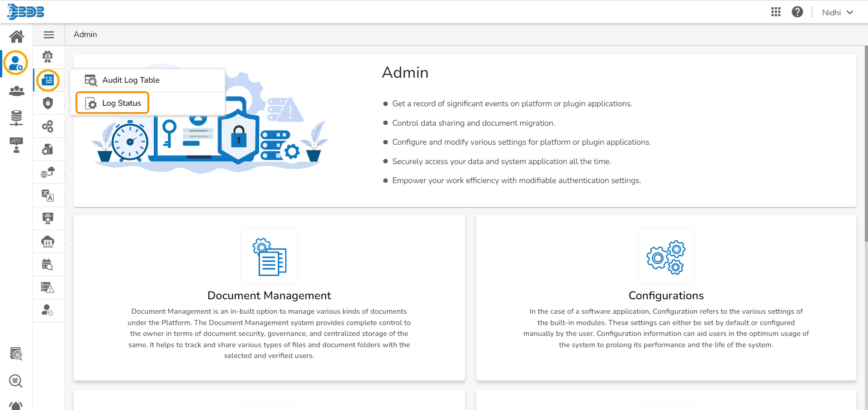Open the calendar search scheduler icon
Image resolution: width=868 pixels, height=410 pixels.
48,264
